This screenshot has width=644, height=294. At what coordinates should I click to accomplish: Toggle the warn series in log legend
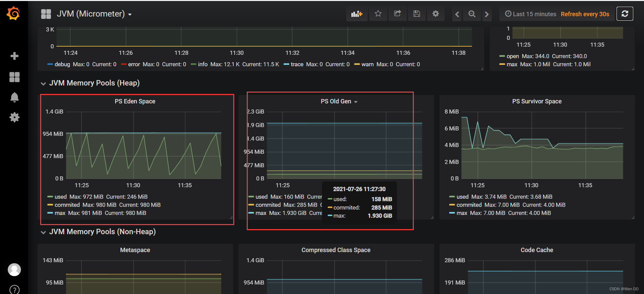pos(367,64)
